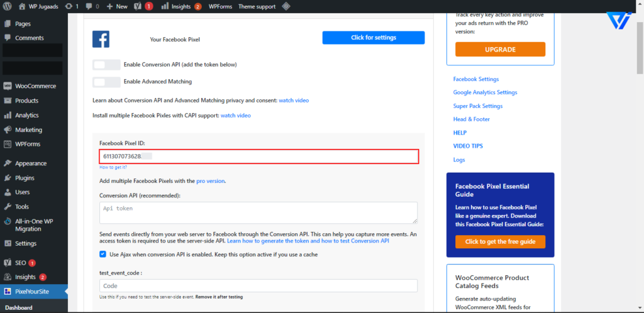Uncheck Use Ajax when conversion API enabled
The height and width of the screenshot is (313, 644).
pos(103,255)
